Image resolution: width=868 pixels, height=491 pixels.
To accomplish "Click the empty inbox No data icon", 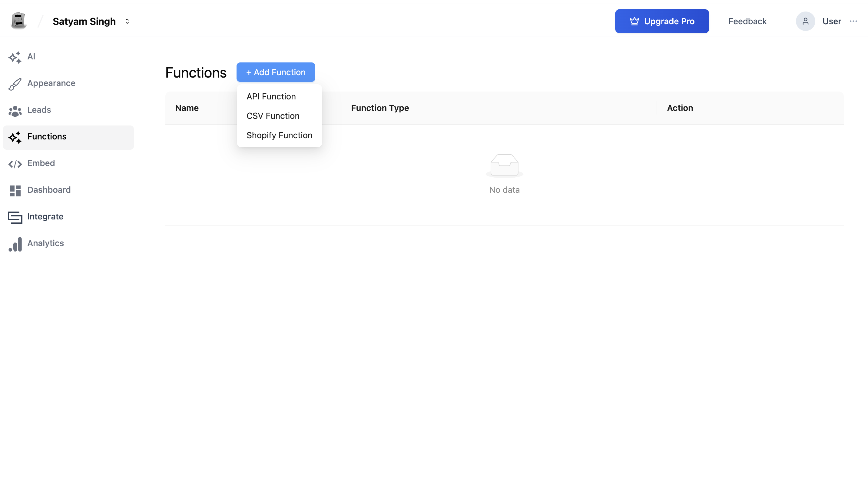I will tap(504, 165).
